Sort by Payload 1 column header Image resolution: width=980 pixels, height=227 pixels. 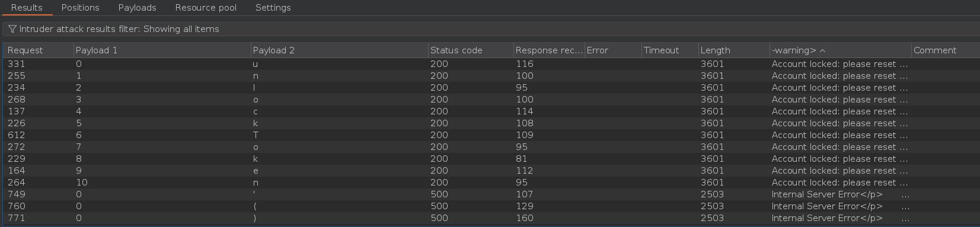tap(162, 50)
